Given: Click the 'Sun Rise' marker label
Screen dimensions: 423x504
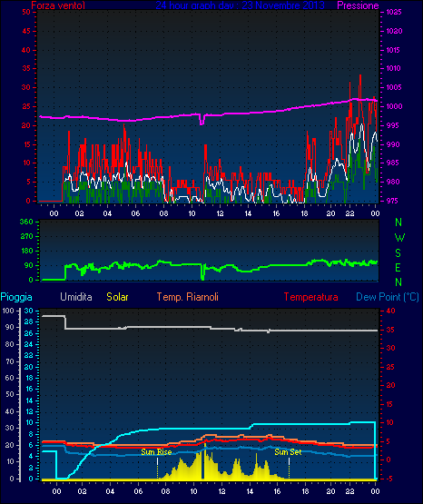Looking at the screenshot, I should tap(156, 452).
